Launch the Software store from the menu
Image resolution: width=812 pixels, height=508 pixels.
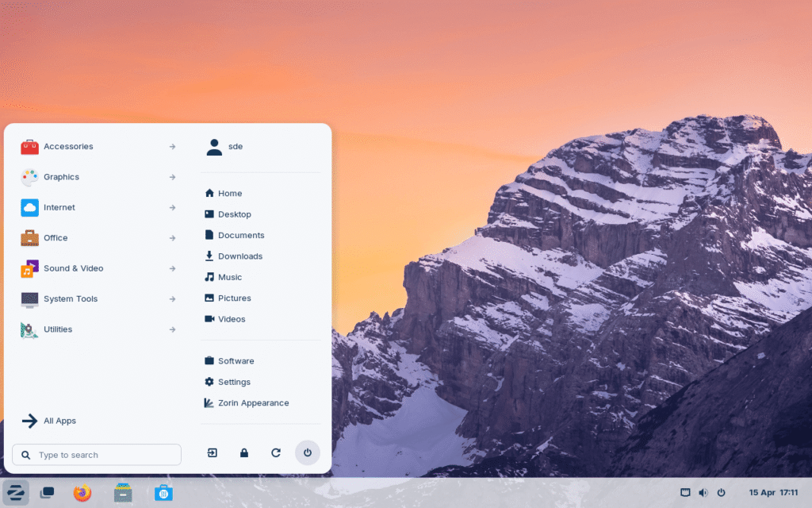[x=235, y=360]
